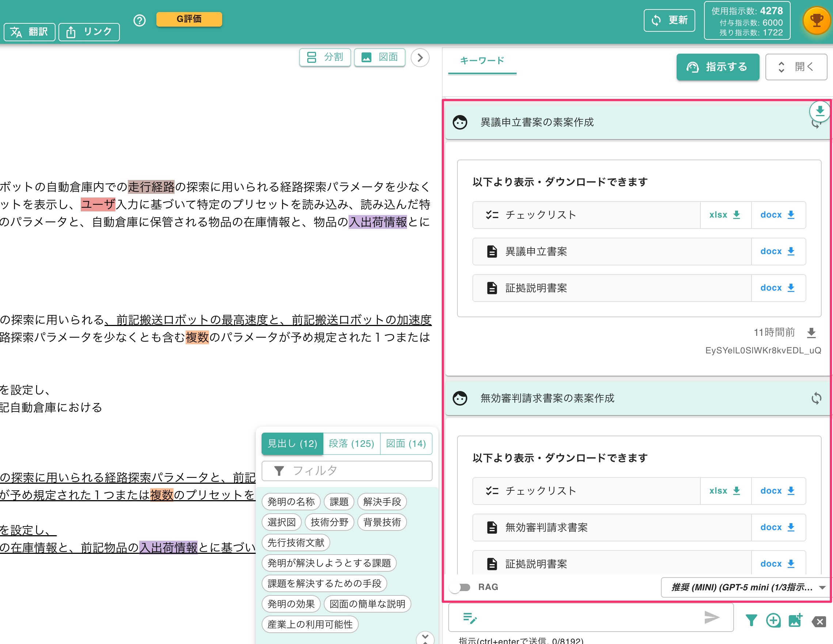The height and width of the screenshot is (644, 833).
Task: Click the right chevron circle button
Action: point(420,58)
